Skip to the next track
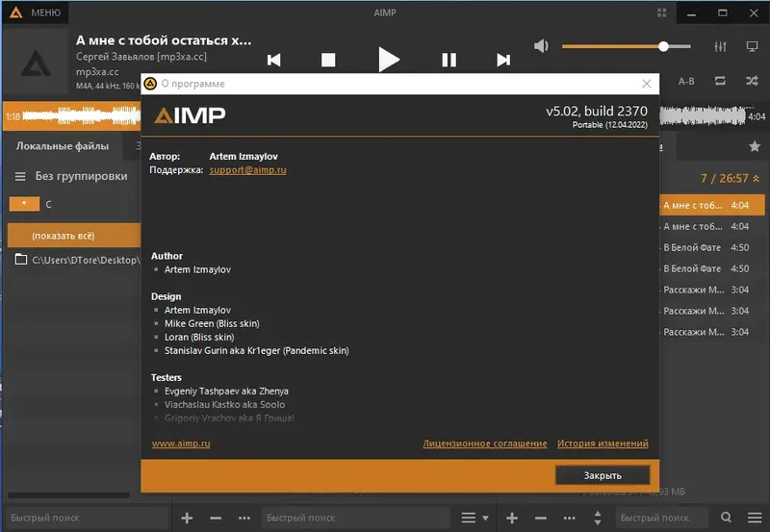 point(503,60)
